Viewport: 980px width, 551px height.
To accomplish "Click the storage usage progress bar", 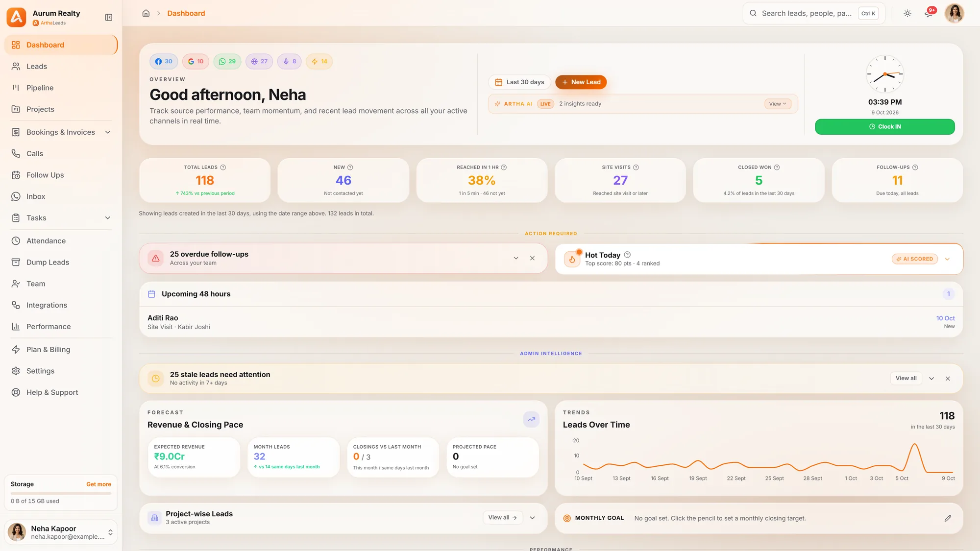I will click(61, 493).
